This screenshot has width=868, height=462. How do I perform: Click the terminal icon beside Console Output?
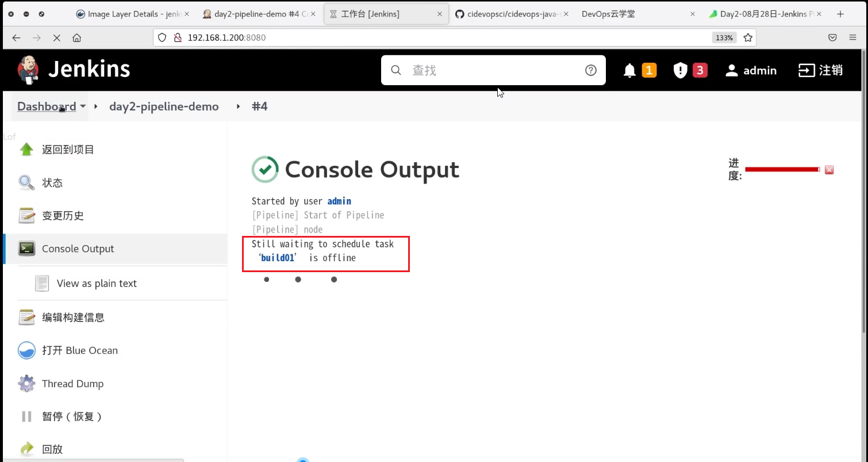(x=26, y=249)
